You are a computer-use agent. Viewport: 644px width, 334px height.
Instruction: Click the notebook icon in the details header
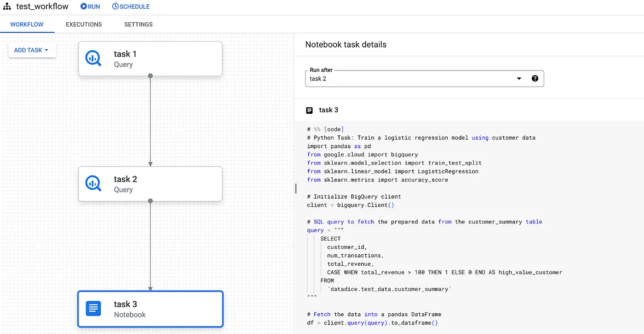click(x=310, y=110)
